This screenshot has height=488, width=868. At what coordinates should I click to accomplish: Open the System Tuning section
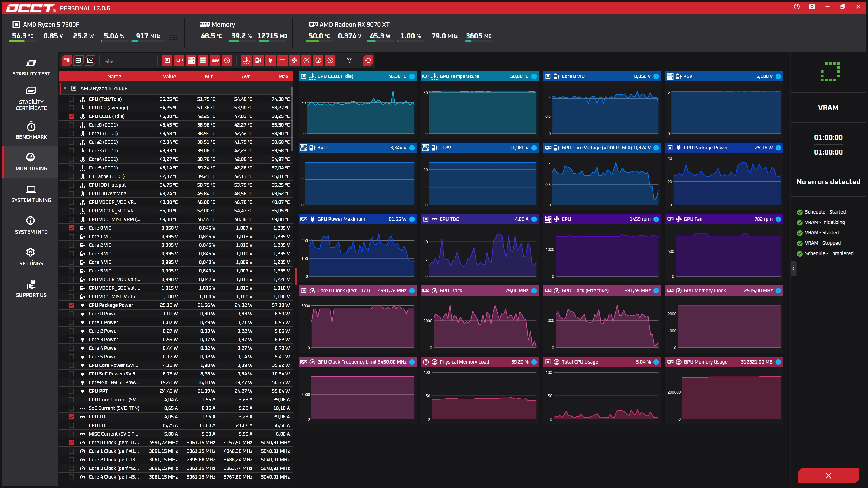pos(31,194)
